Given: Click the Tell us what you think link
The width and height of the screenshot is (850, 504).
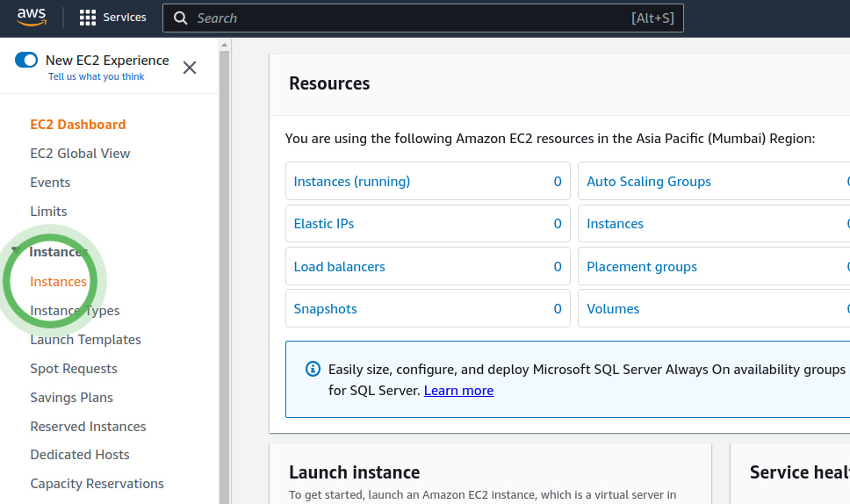Looking at the screenshot, I should [x=96, y=77].
